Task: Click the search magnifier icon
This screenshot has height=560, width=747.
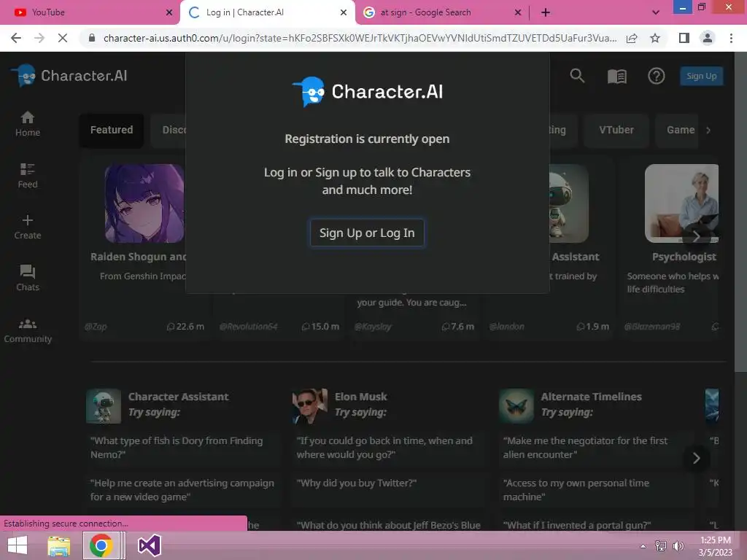Action: (577, 76)
